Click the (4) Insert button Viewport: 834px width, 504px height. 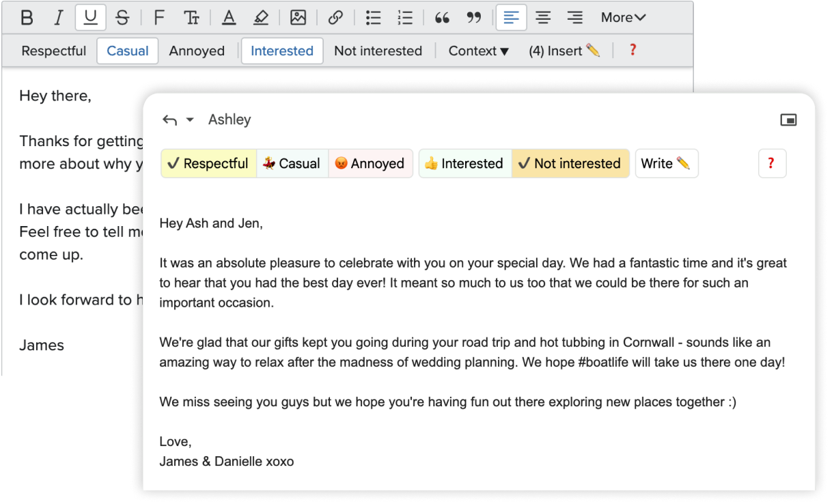[x=564, y=51]
